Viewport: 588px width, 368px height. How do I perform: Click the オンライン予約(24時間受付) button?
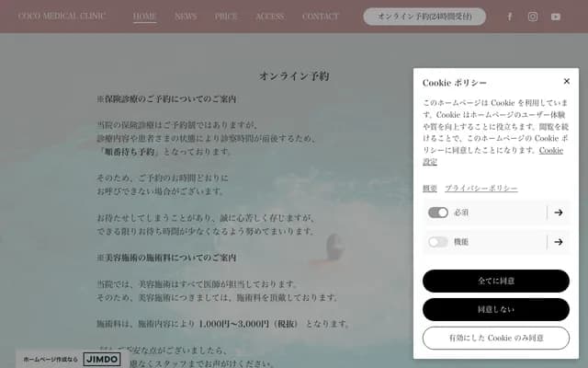pos(424,17)
